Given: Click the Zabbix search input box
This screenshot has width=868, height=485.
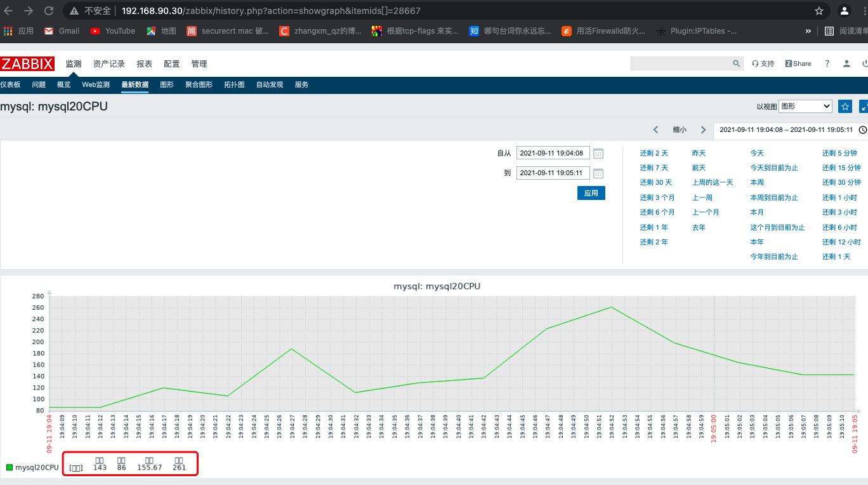Looking at the screenshot, I should [680, 63].
